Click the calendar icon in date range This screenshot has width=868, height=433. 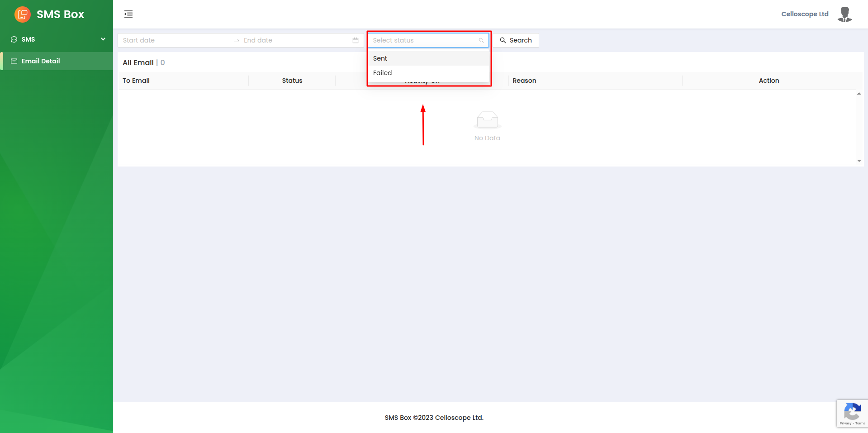356,40
